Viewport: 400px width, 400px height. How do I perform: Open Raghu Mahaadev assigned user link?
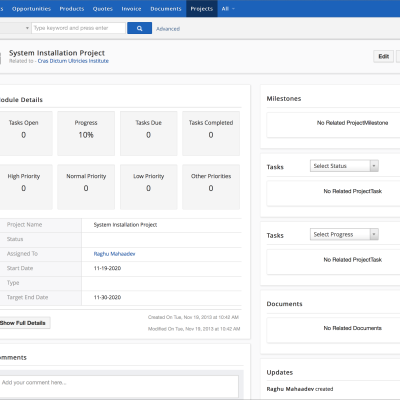tap(114, 254)
